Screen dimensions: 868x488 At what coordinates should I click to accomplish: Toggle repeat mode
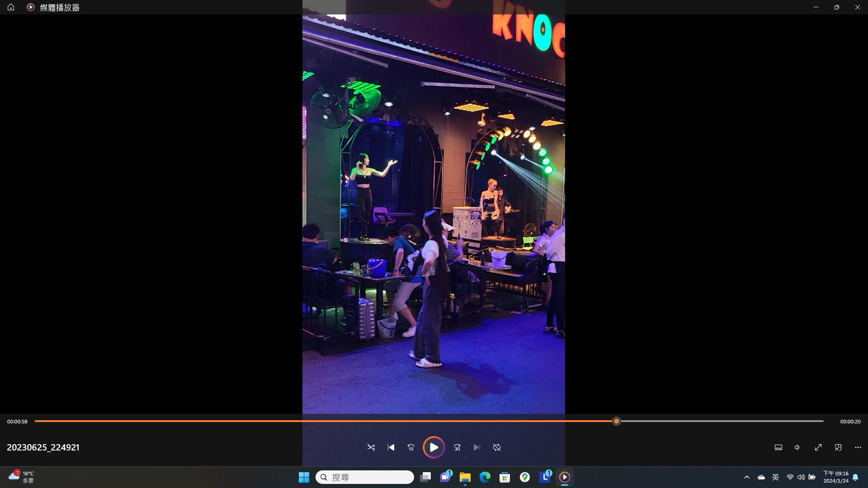click(x=497, y=447)
